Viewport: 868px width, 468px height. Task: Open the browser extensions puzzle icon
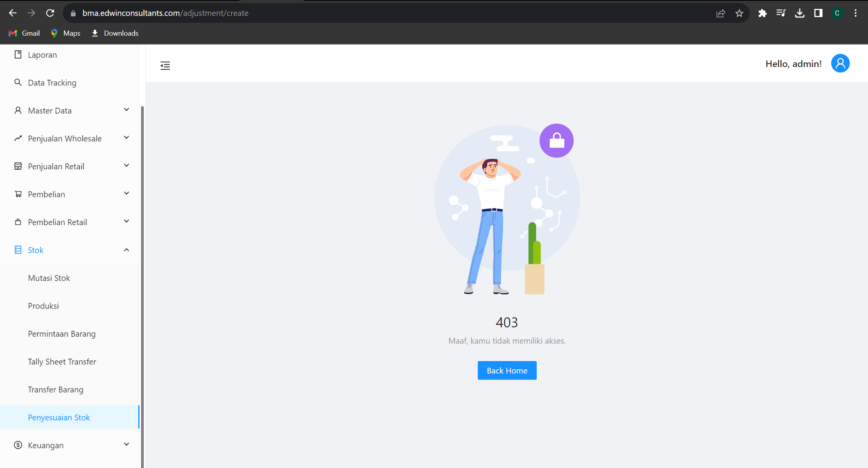tap(762, 13)
